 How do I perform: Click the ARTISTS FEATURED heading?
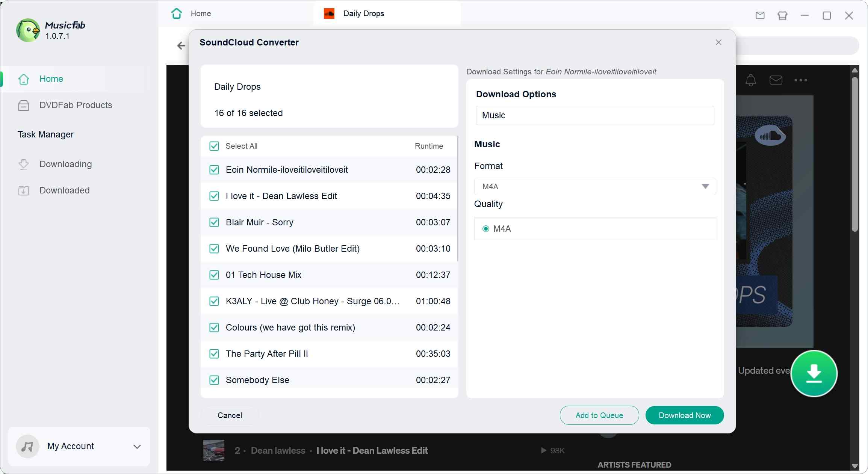(634, 465)
